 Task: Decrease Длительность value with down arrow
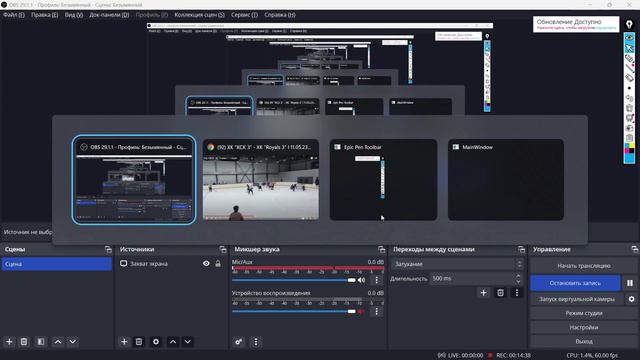tap(518, 281)
